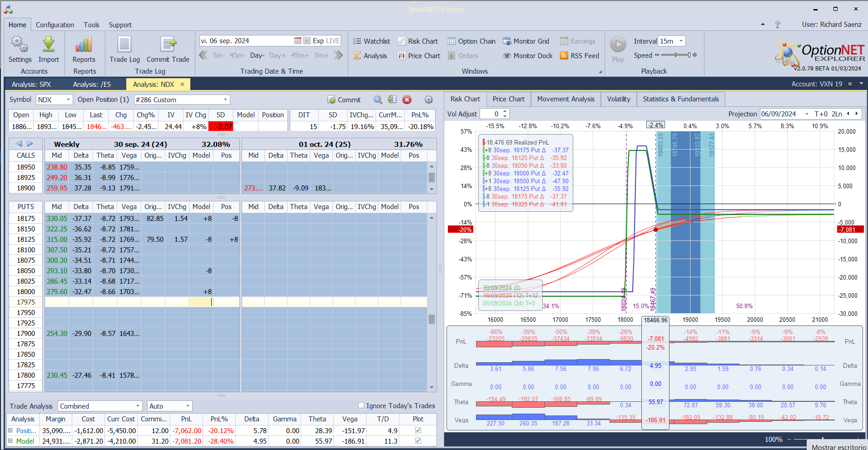This screenshot has width=868, height=450.
Task: Switch to the Analysis: /ES tab
Action: pos(92,85)
